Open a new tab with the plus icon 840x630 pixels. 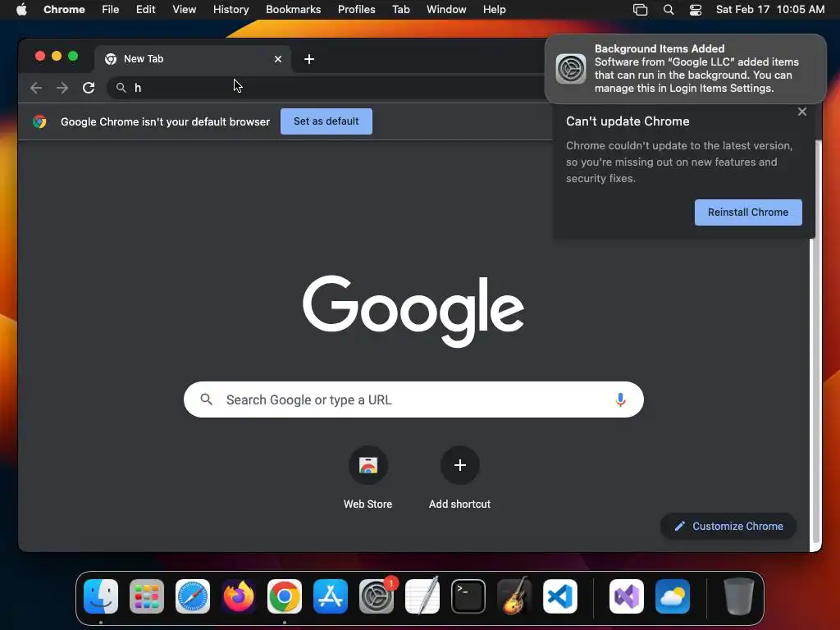[309, 59]
